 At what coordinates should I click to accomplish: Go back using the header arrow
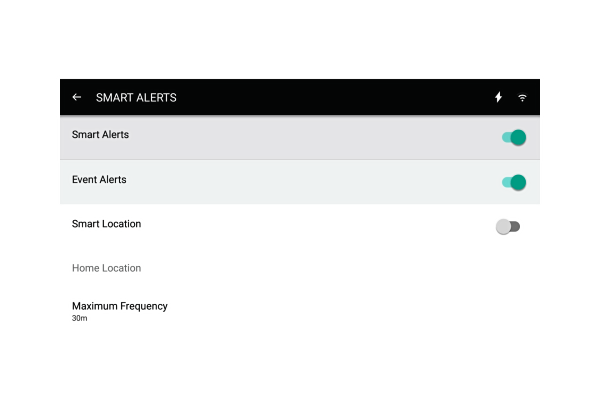tap(77, 97)
